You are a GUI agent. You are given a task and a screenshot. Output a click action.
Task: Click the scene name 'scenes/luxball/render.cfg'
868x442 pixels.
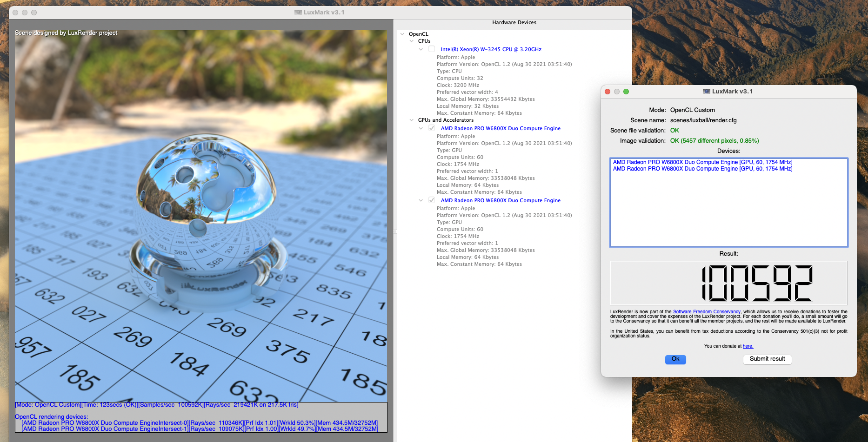click(703, 120)
